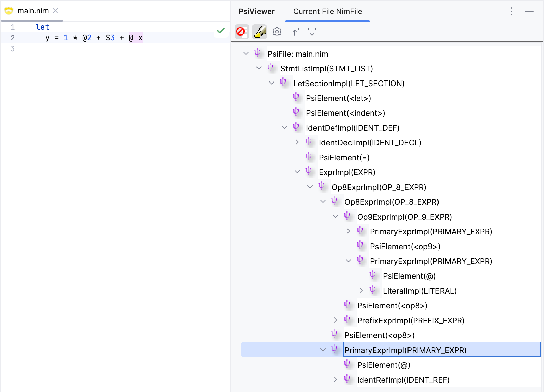Select PsiElement(<op9>) tree row
Image resolution: width=544 pixels, height=392 pixels.
pos(405,247)
